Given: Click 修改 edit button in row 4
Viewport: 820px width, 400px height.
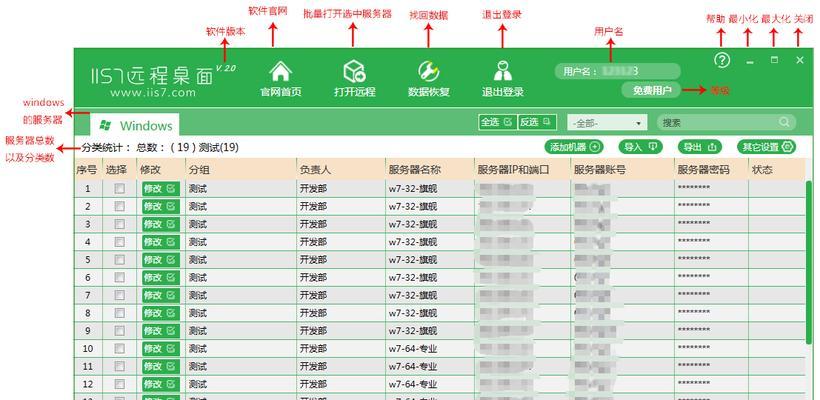Looking at the screenshot, I should pyautogui.click(x=161, y=242).
